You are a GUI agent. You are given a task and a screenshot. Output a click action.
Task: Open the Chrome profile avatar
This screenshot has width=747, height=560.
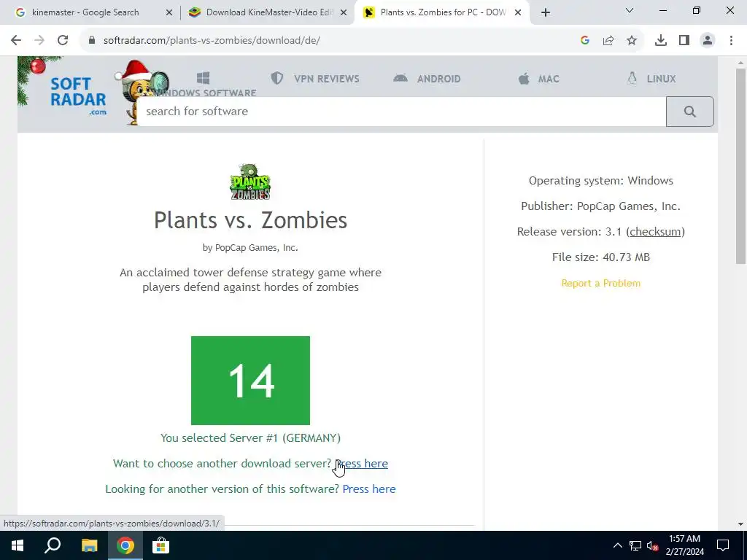tap(708, 41)
